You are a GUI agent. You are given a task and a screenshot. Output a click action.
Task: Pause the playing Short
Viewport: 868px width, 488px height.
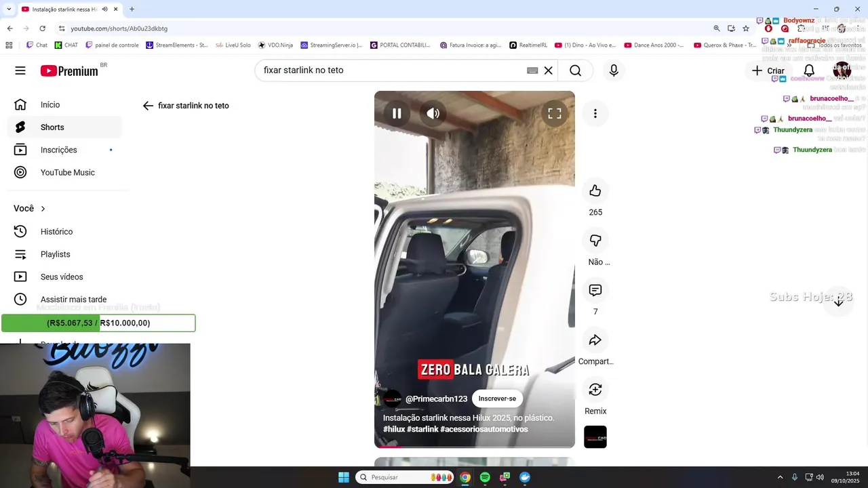pos(397,113)
